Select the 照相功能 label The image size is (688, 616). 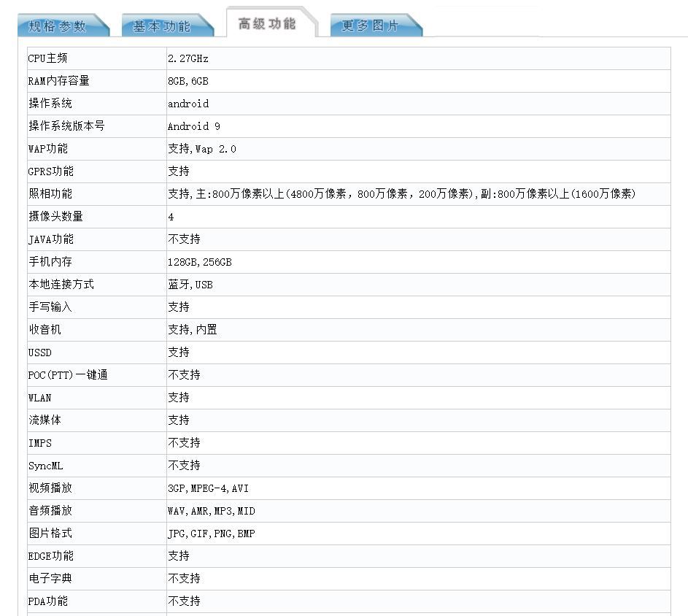[50, 194]
